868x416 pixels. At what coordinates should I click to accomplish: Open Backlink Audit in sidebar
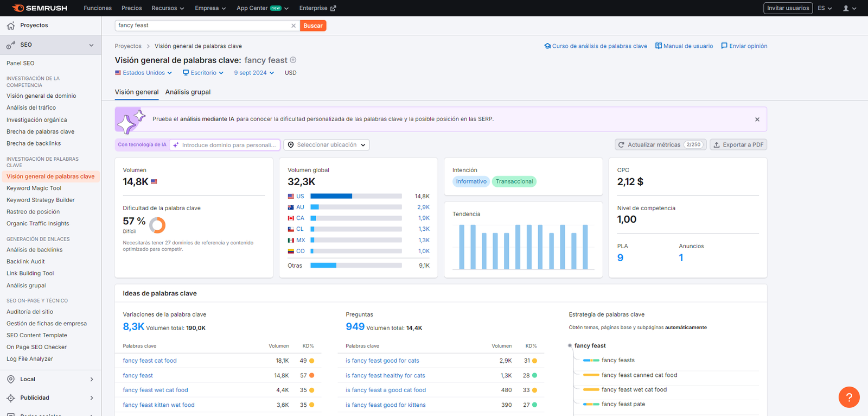(25, 262)
